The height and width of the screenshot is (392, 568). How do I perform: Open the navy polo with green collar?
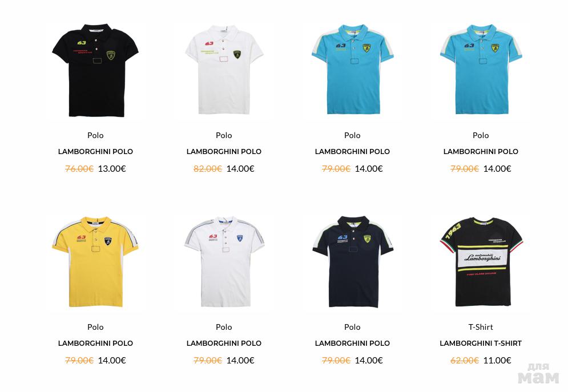[x=352, y=262]
